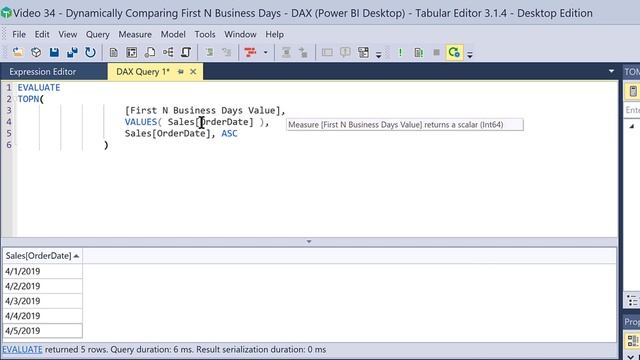Expand the TOM Explorer tree root node
640x360 pixels.
coord(631,126)
